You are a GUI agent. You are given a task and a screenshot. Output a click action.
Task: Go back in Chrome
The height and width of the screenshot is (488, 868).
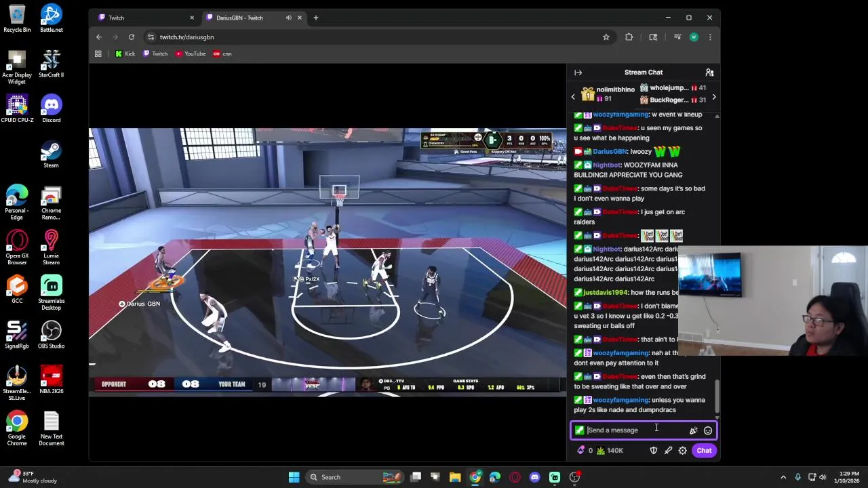(x=99, y=37)
